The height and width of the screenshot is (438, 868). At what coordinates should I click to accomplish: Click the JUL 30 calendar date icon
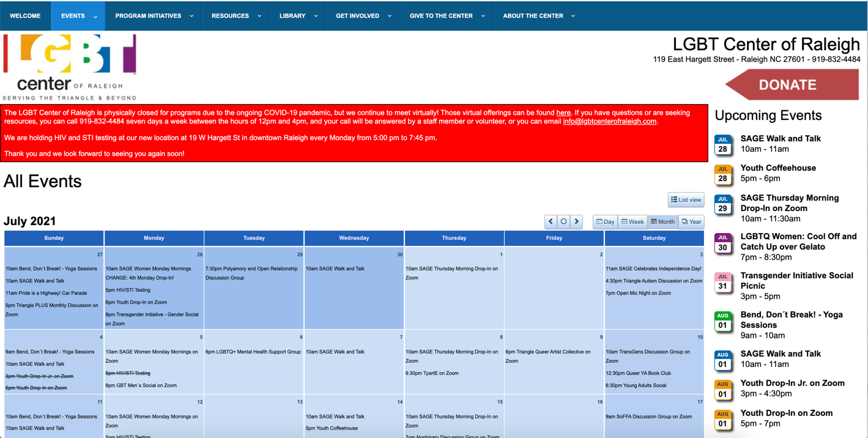(x=722, y=243)
